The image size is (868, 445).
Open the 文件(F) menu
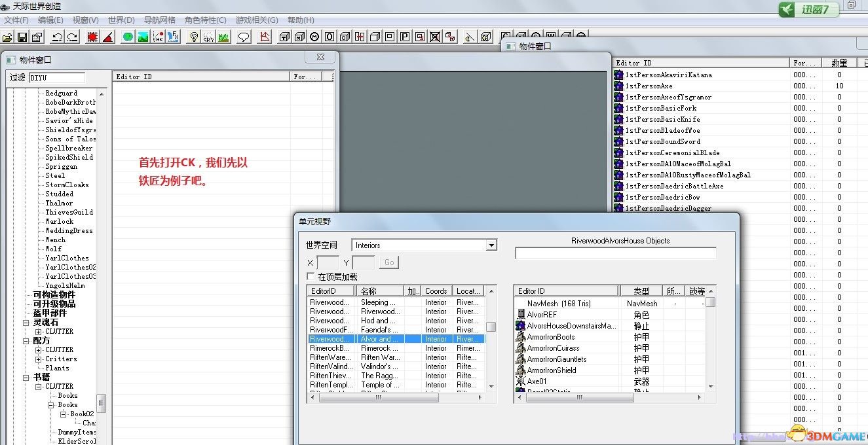click(x=16, y=20)
